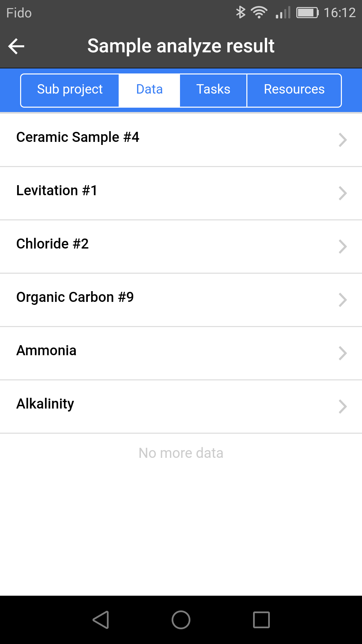Viewport: 362px width, 644px height.
Task: Expand the Chloride #2 chevron arrow
Action: tap(343, 247)
